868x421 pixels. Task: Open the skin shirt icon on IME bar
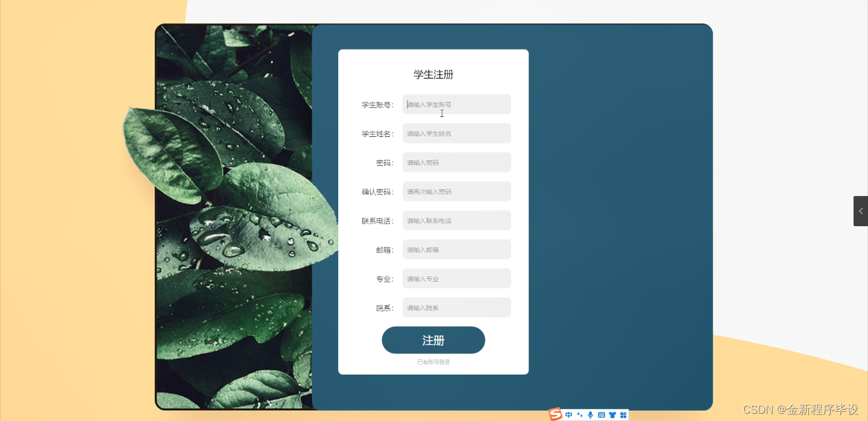[x=612, y=415]
